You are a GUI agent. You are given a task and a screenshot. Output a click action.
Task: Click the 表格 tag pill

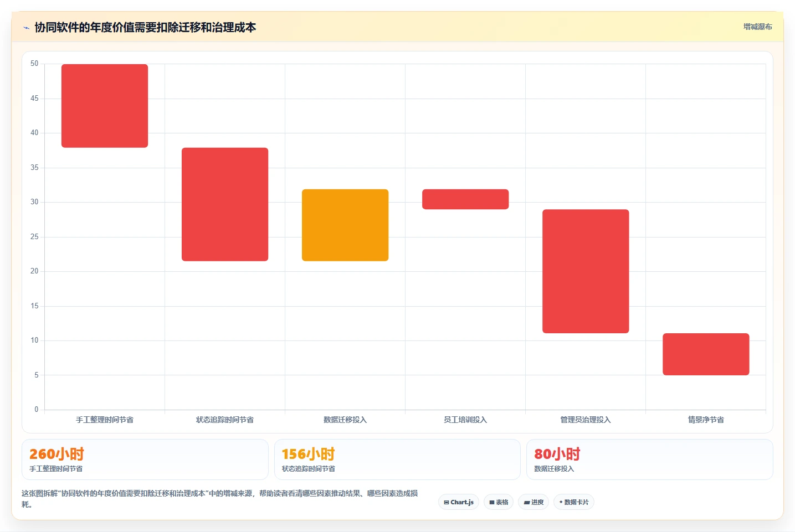(499, 502)
